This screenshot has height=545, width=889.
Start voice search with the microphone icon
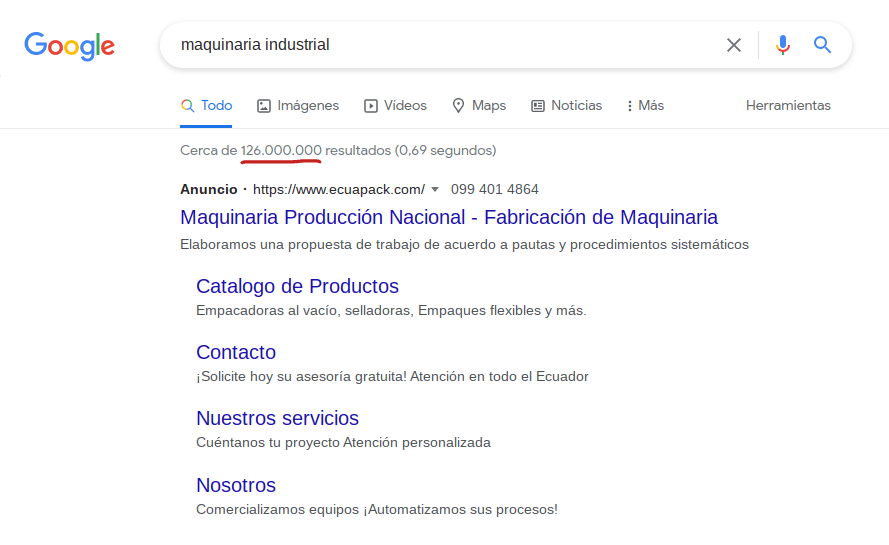tap(783, 45)
